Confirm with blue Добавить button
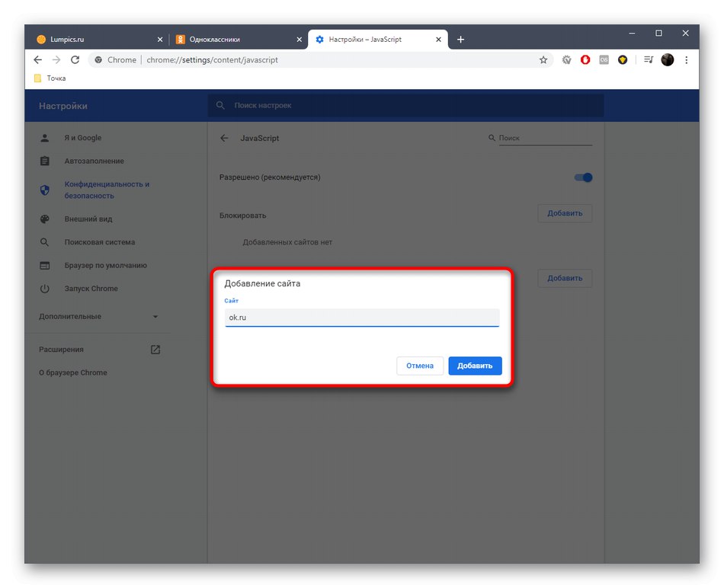This screenshot has width=724, height=588. click(475, 366)
